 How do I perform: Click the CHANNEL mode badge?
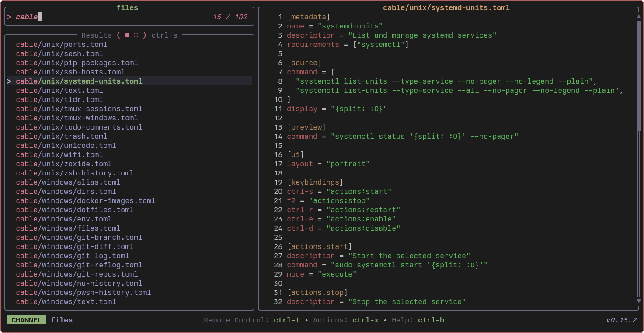[27, 320]
